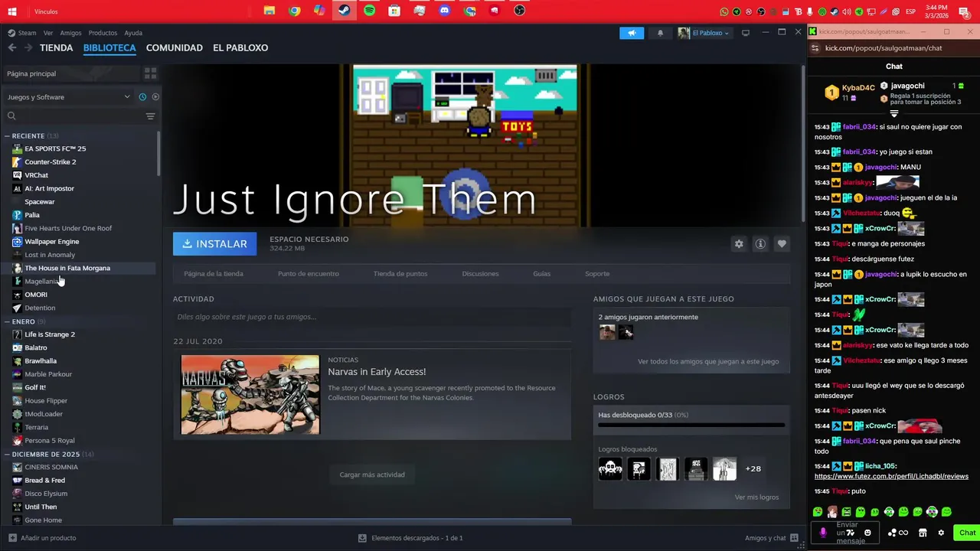Open Guías link

coord(542,274)
